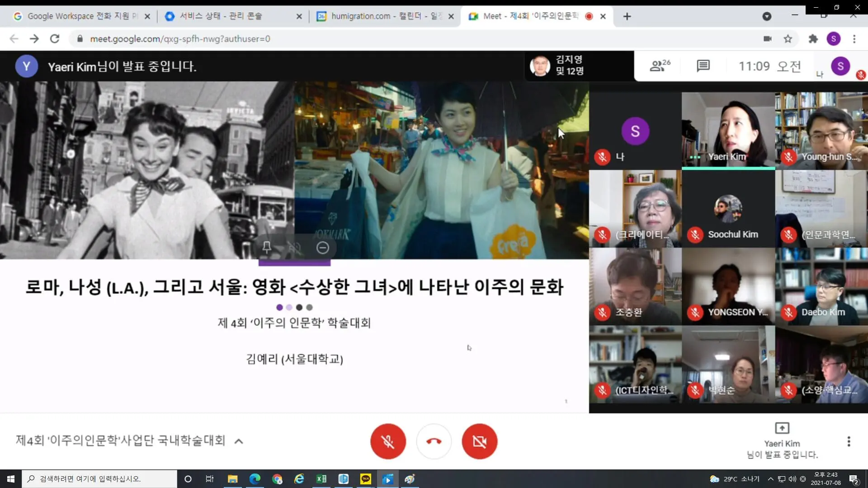Image resolution: width=868 pixels, height=488 pixels.
Task: Show hidden system tray icons chevron
Action: (x=770, y=479)
